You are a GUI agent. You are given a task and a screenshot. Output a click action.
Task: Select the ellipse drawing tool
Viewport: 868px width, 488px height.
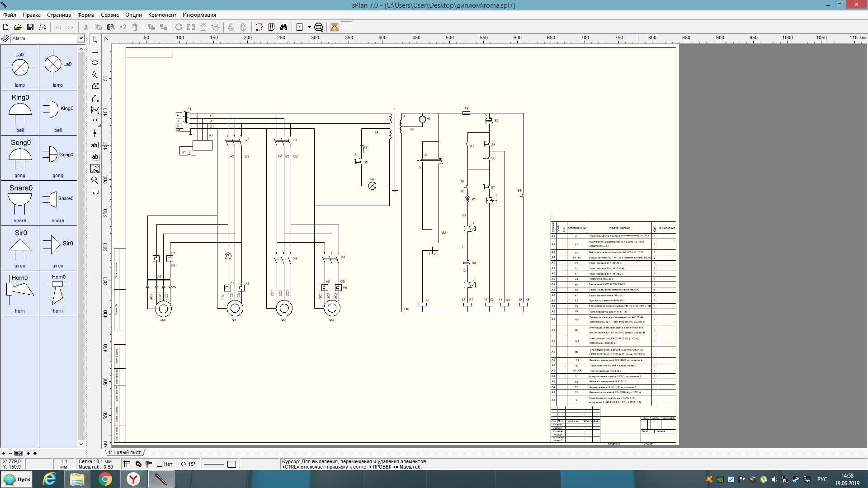(95, 62)
